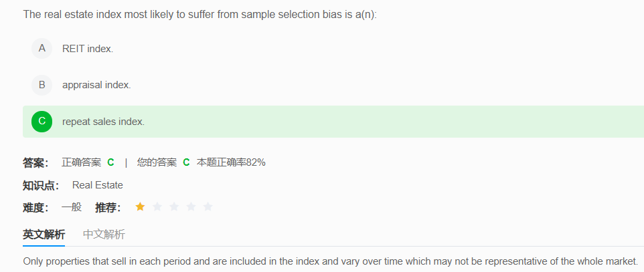Choose the "REIT index." answer text
This screenshot has height=272, width=644.
[x=88, y=49]
